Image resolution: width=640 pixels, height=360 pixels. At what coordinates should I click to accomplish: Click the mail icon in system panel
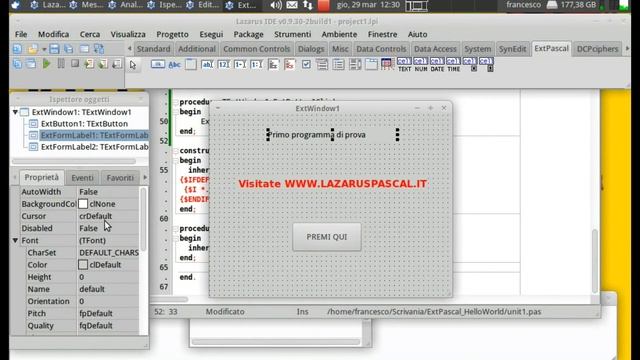point(292,5)
